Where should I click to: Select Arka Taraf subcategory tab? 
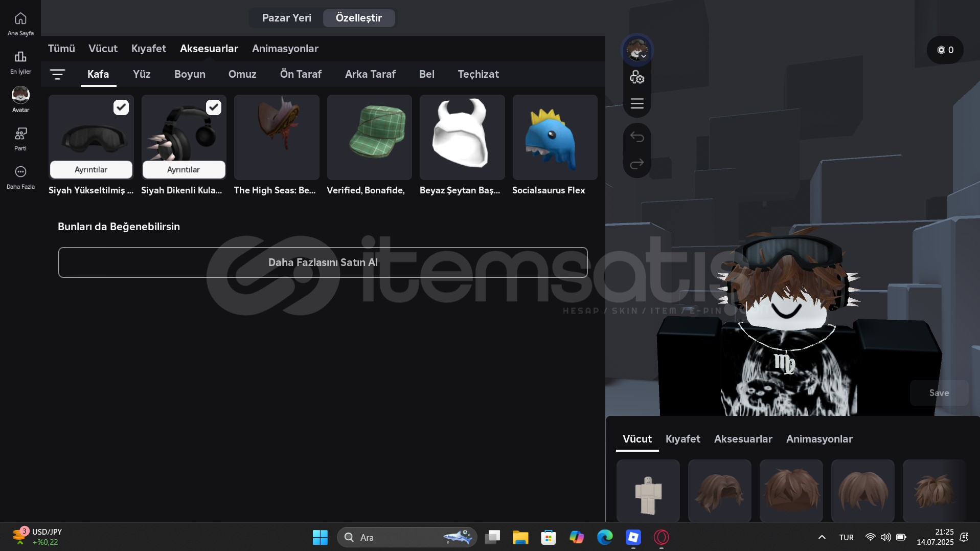[370, 74]
